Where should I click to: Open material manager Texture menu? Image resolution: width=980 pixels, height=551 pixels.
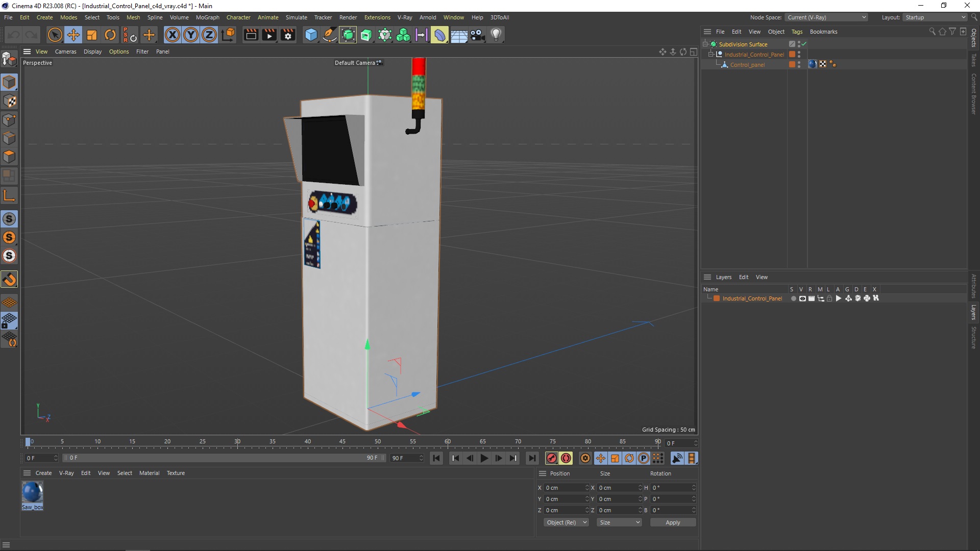176,473
